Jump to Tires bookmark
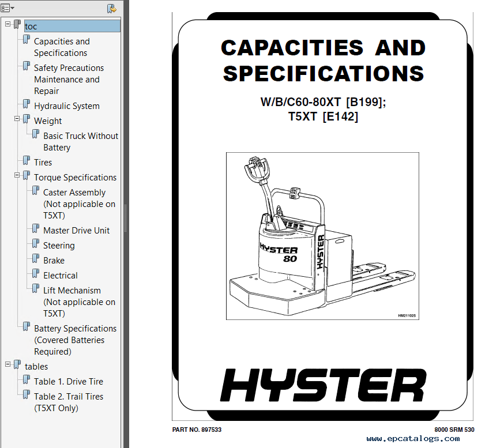This screenshot has width=489, height=448. point(43,163)
